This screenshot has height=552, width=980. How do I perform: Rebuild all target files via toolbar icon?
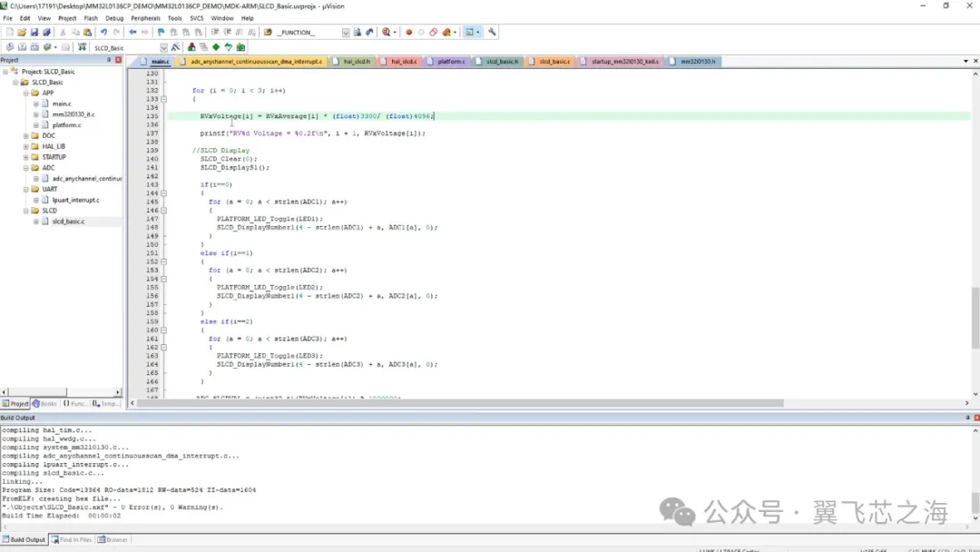tap(35, 46)
